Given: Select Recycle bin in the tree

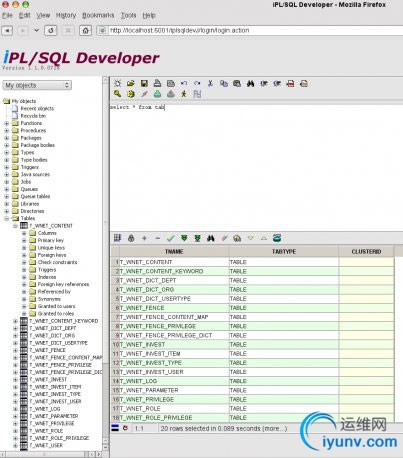Looking at the screenshot, I should click(x=33, y=116).
